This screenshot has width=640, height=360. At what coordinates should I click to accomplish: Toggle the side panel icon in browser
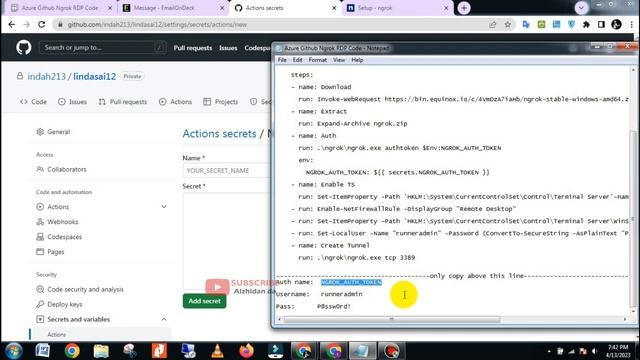(x=601, y=24)
